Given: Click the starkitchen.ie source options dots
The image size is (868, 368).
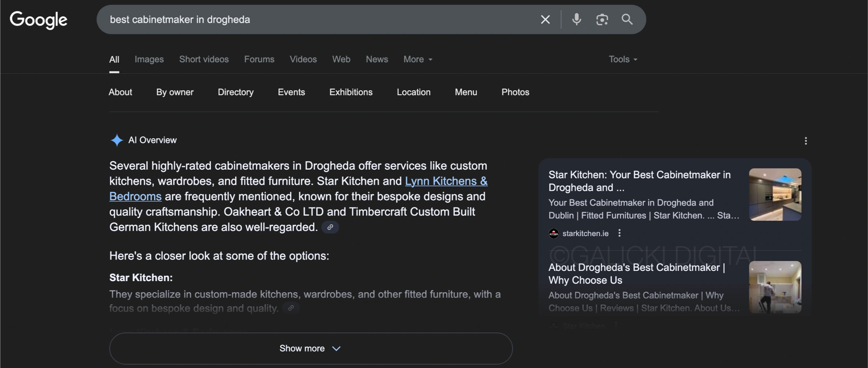Looking at the screenshot, I should click(619, 233).
